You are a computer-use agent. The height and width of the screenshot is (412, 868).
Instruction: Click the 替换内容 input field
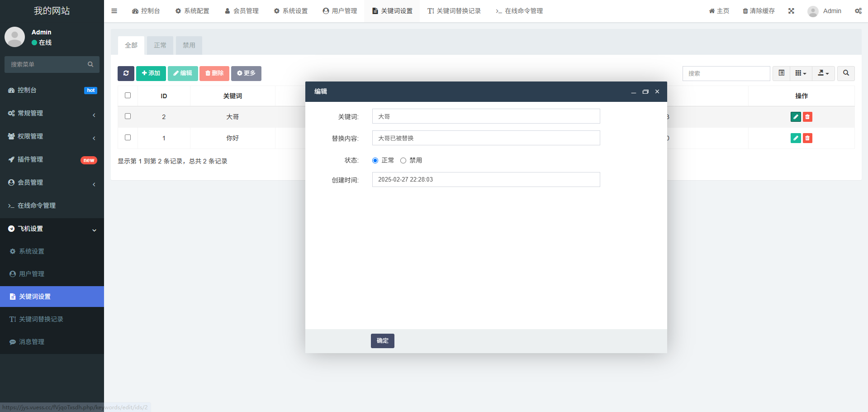(486, 138)
